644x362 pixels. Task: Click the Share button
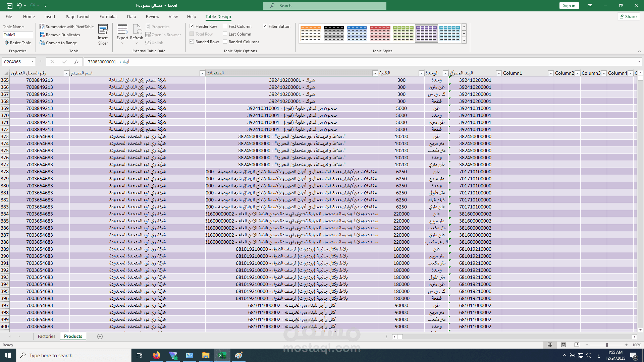point(628,16)
